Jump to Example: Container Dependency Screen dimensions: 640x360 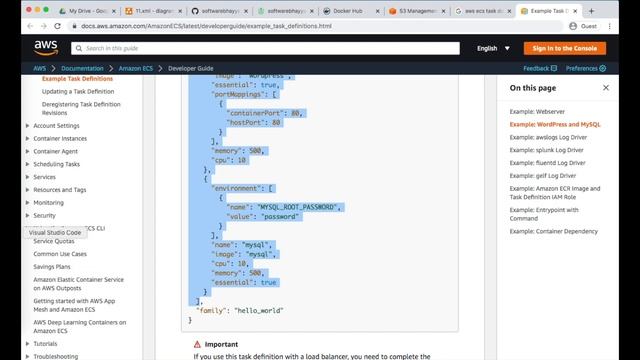[x=553, y=231]
